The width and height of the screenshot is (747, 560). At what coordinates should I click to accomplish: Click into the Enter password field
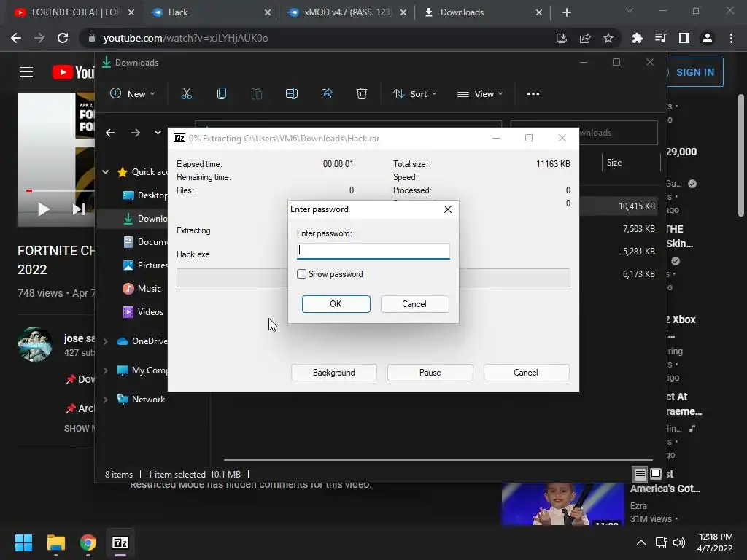373,251
